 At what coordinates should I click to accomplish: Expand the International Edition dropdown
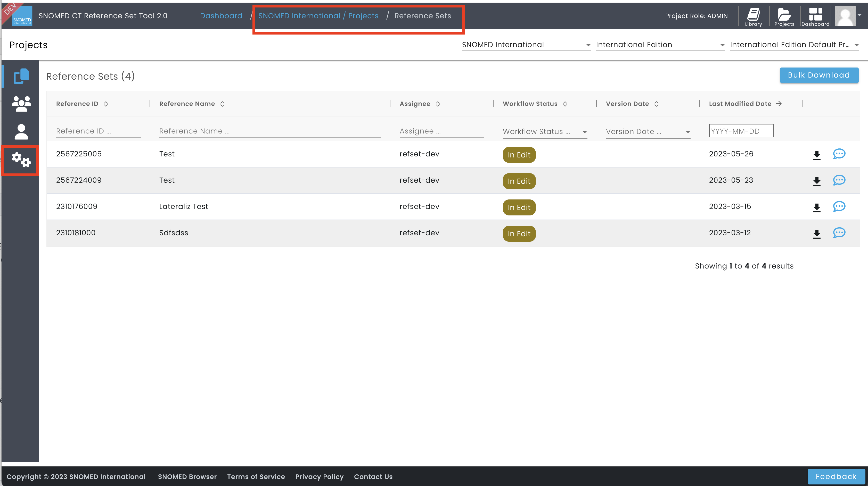coord(660,45)
